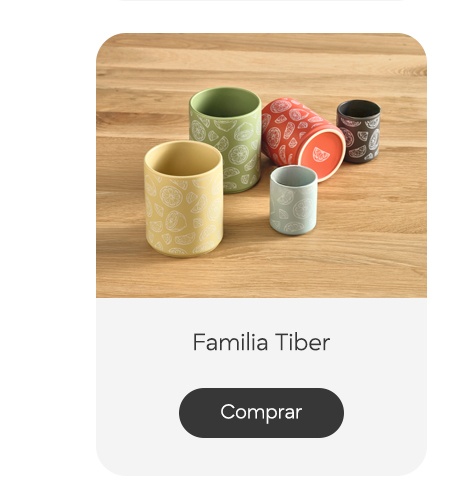The image size is (450, 495).
Task: Click lemon drawing on the yellow cup
Action: pos(171,197)
